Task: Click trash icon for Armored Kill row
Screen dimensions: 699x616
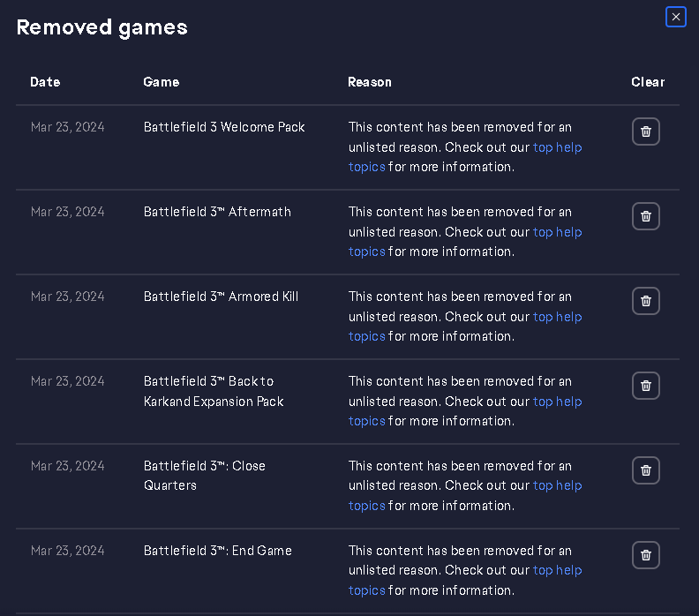Action: pos(645,301)
